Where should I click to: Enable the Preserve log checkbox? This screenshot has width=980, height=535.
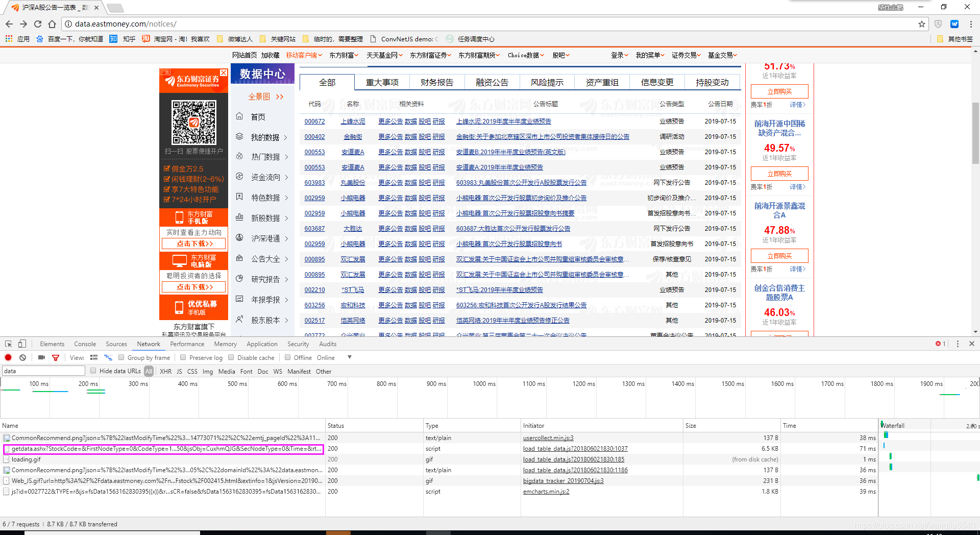pyautogui.click(x=183, y=357)
